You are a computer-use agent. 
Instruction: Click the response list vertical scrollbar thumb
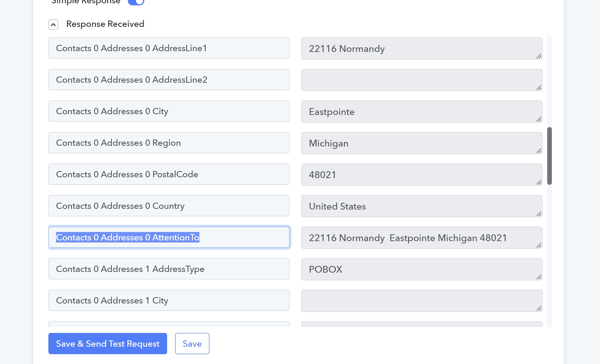pos(549,156)
